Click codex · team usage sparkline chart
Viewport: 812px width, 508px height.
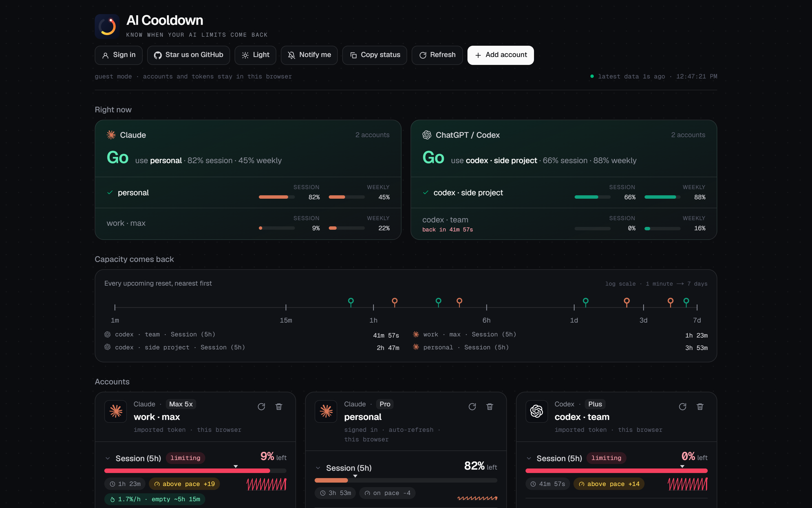tap(687, 484)
